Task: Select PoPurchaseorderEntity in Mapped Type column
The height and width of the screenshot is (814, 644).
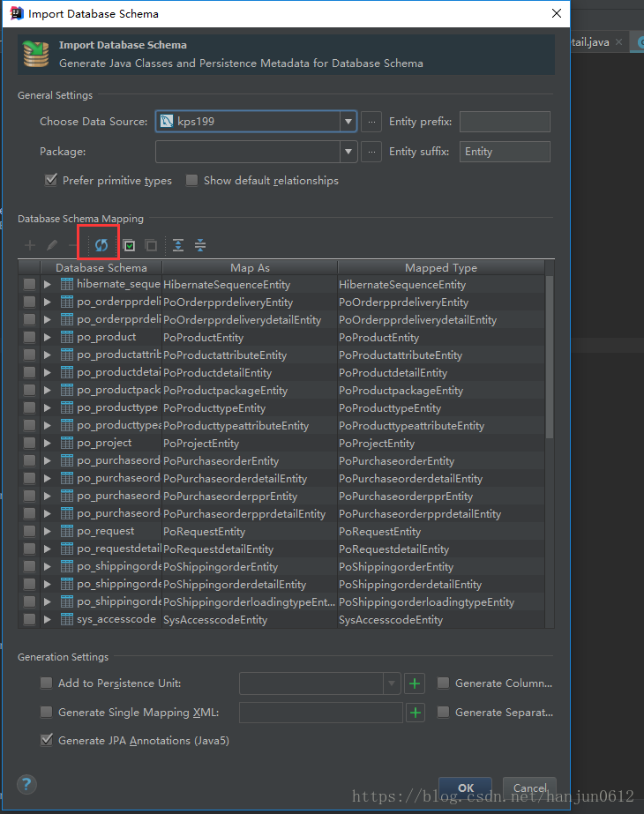Action: point(397,461)
